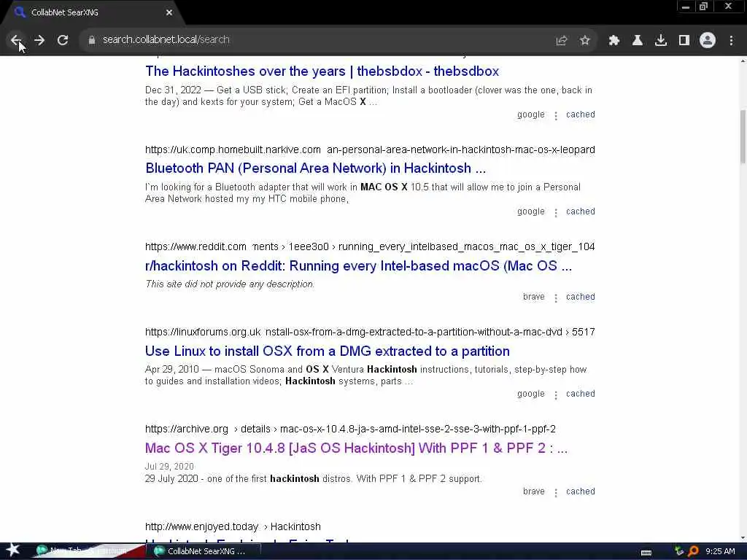
Task: Open Bluetooth PAN in Hackintosh result
Action: click(315, 168)
